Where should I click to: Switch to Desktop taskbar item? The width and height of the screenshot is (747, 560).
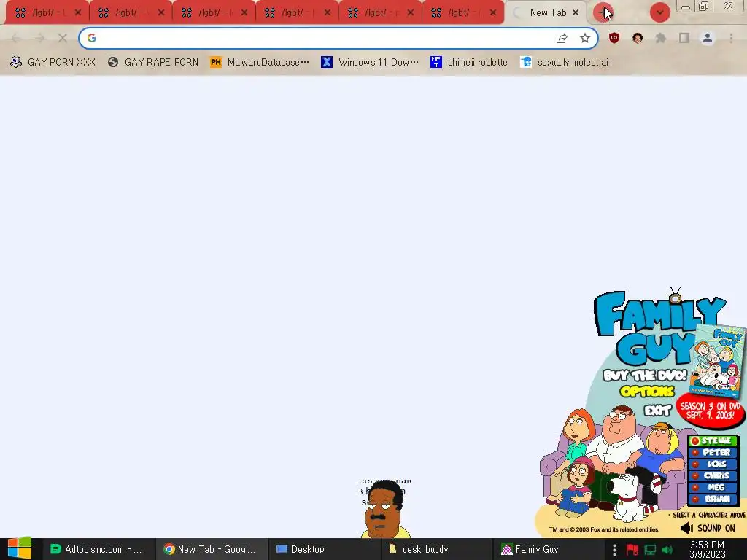(325, 550)
